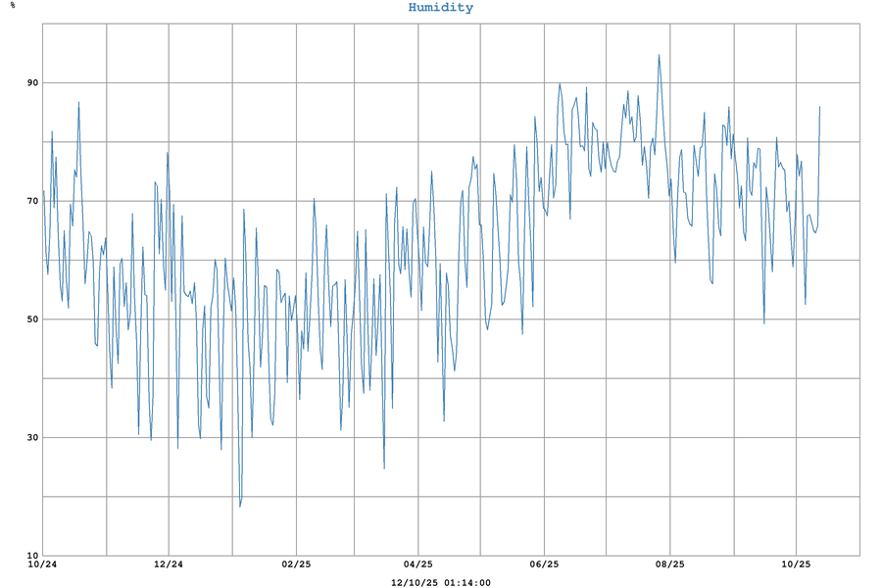Viewport: 882px width, 588px height.
Task: Choose the 02/25 date on the x-axis
Action: [295, 564]
